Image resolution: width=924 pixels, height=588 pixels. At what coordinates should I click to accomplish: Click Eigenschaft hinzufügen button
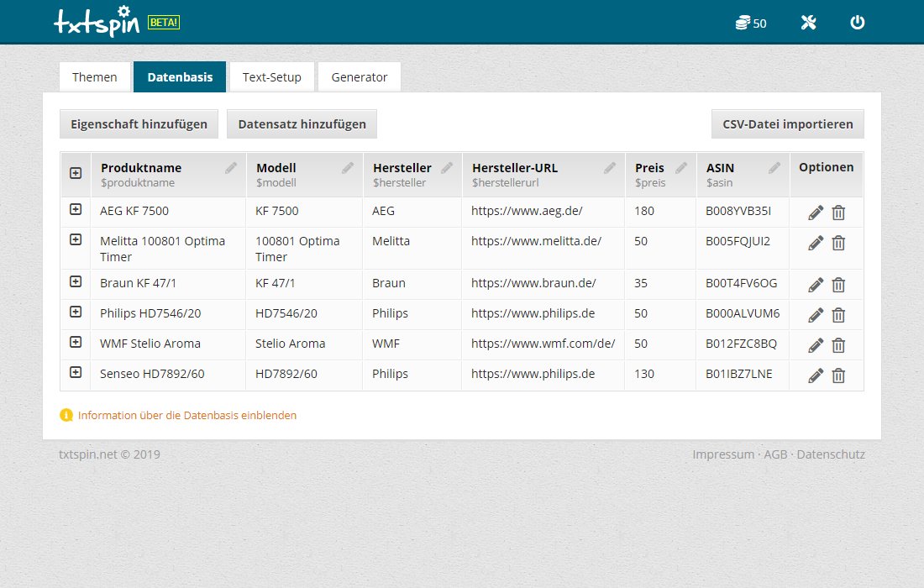click(139, 124)
